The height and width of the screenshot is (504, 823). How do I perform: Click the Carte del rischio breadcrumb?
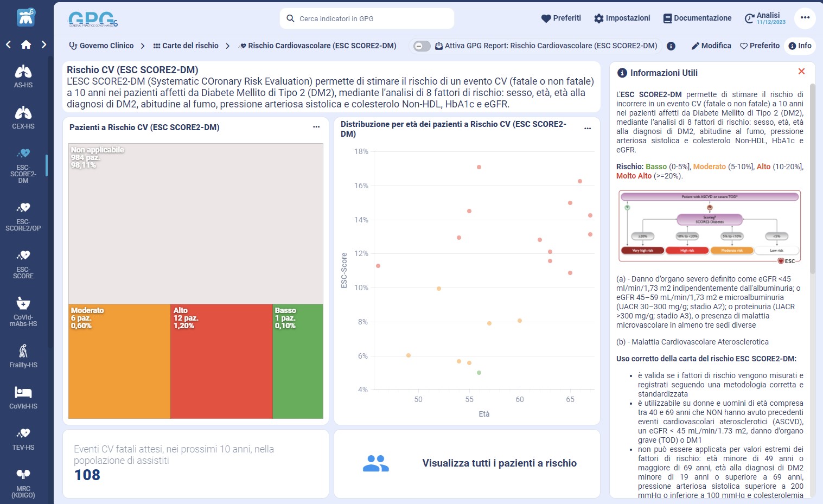click(186, 46)
